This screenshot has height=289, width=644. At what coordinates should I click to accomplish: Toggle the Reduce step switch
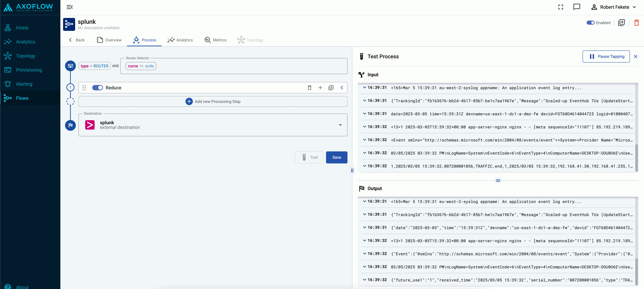tap(97, 88)
